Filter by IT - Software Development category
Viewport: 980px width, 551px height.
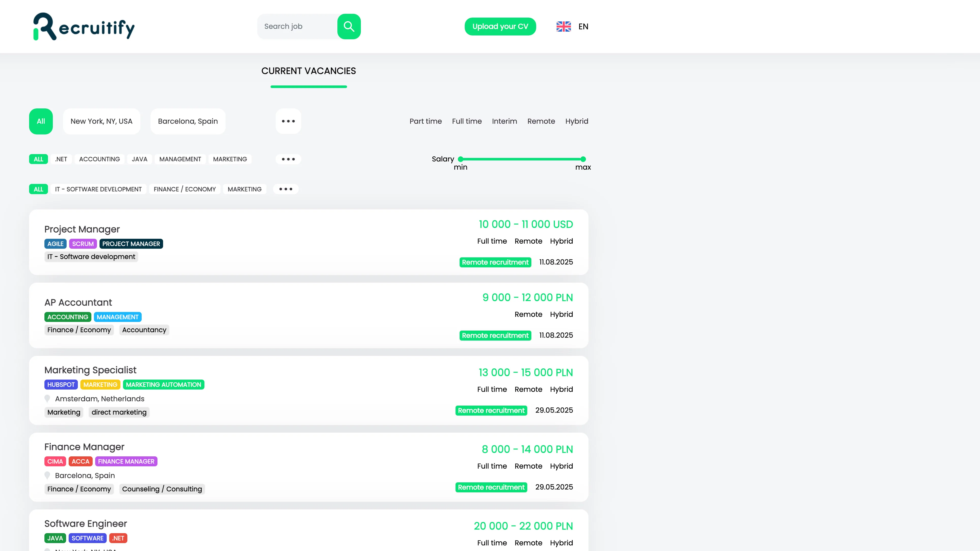[x=98, y=189]
